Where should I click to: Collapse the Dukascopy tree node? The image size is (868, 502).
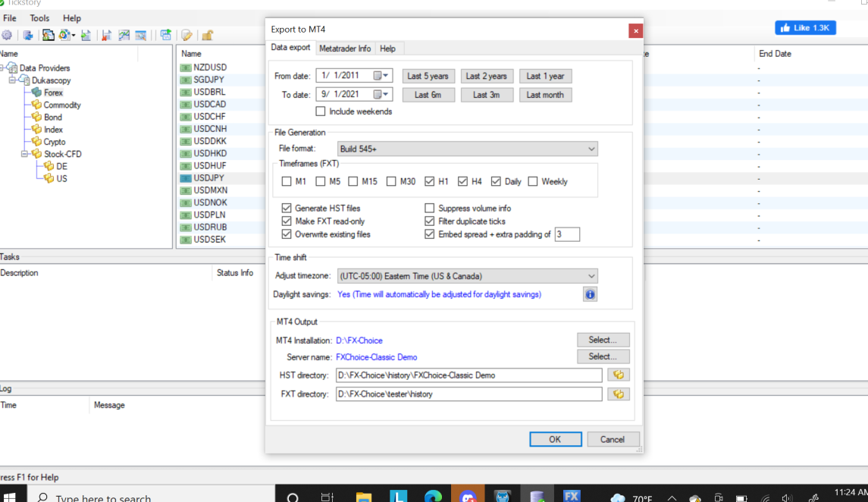[x=12, y=80]
